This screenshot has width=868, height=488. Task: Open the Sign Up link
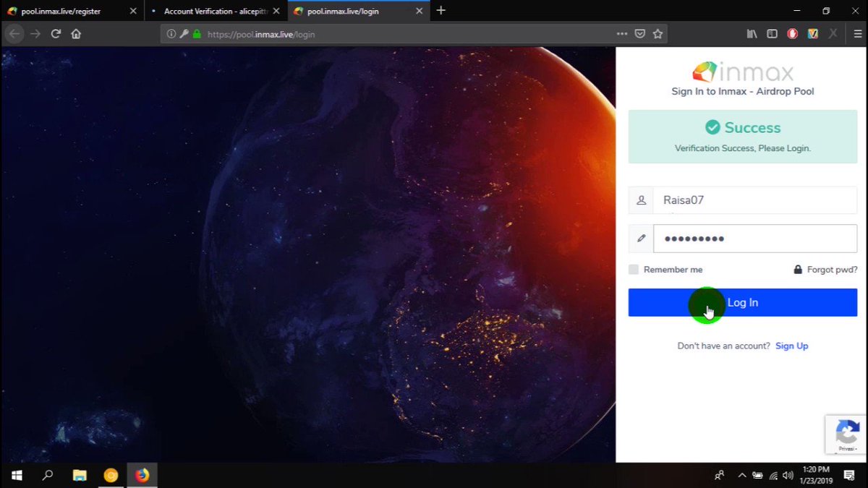click(792, 346)
